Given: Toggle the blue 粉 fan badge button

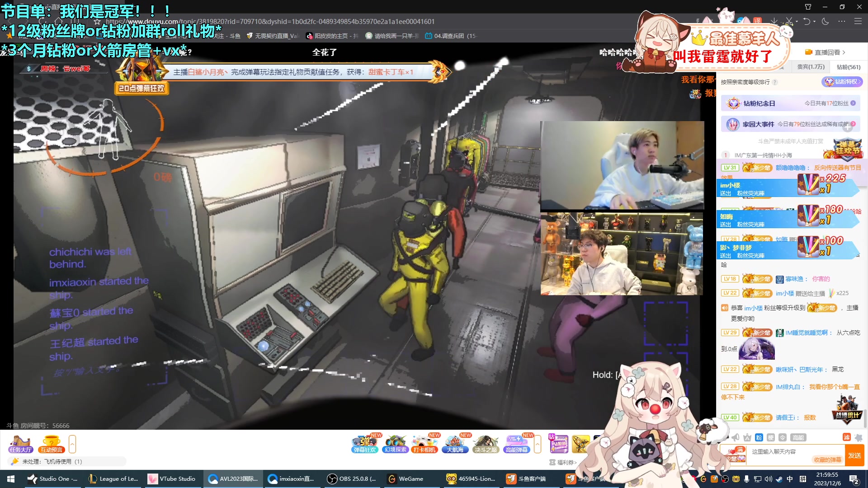Looking at the screenshot, I should (759, 437).
